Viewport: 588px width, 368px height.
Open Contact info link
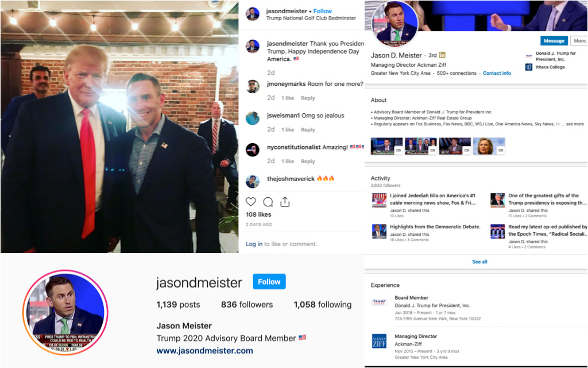tap(497, 73)
